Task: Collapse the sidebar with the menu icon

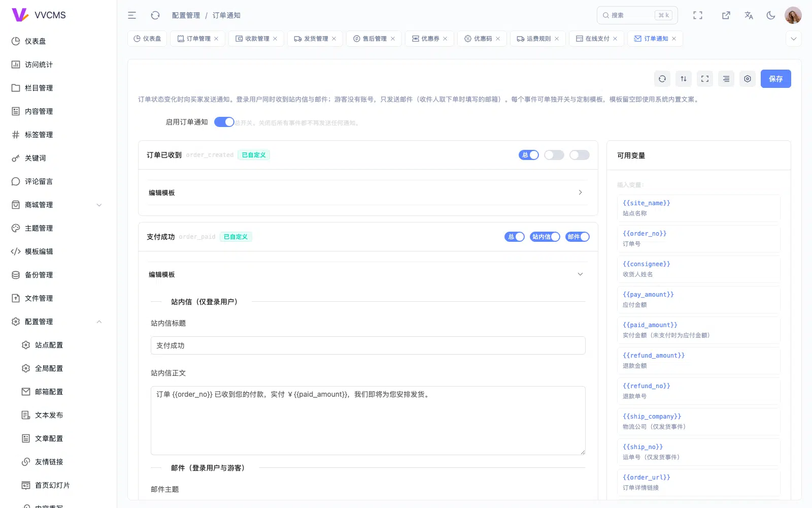Action: [132, 15]
